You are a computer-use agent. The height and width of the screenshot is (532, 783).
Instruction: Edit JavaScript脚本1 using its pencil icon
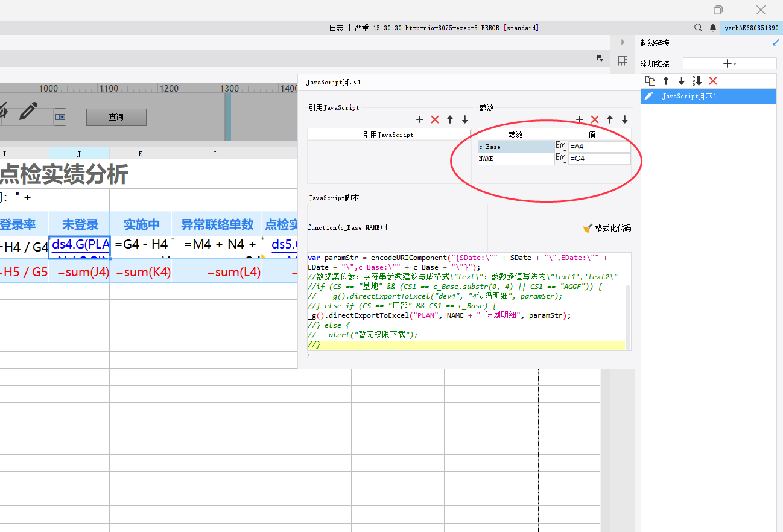pos(648,96)
